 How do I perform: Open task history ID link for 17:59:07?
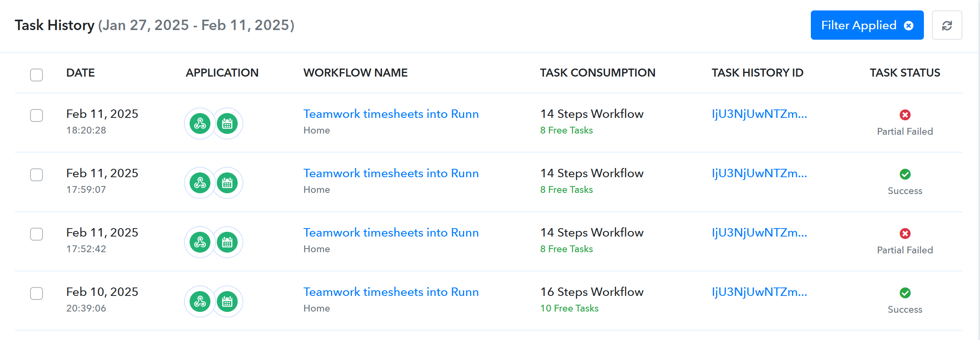[759, 173]
